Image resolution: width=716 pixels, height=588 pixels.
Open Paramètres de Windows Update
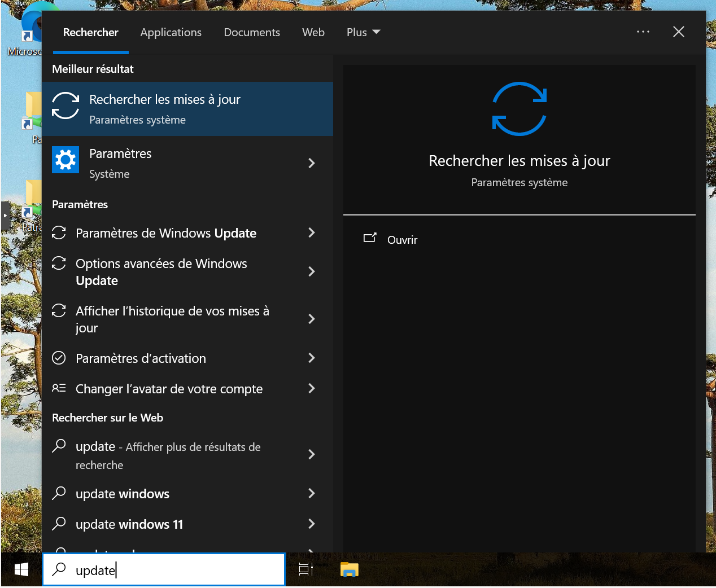click(x=187, y=233)
